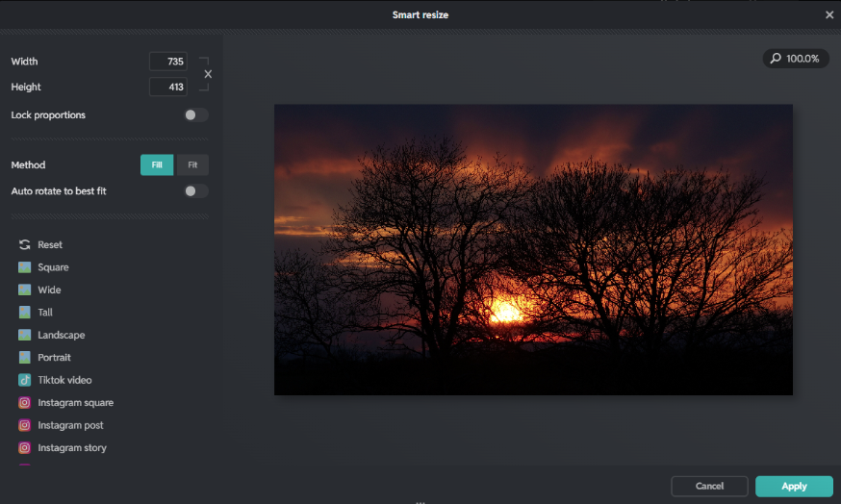Click the Square preset thumbnail icon
This screenshot has width=841, height=504.
point(25,267)
